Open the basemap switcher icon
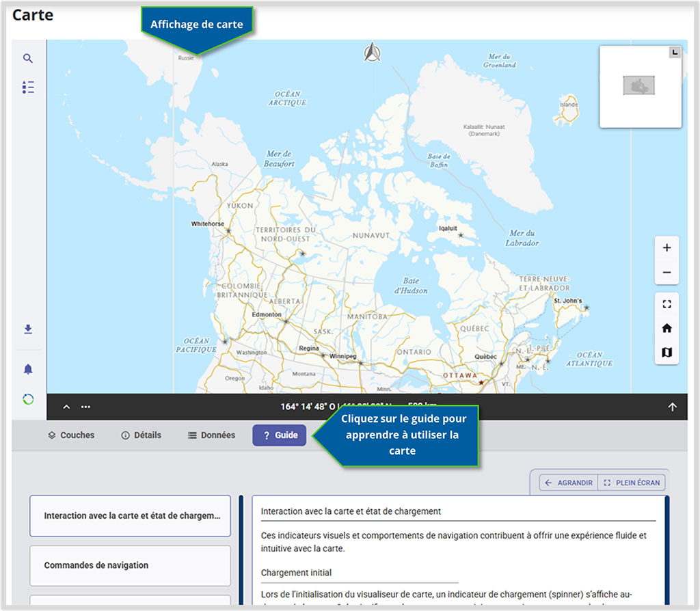Screen dimensions: 700x611 [x=667, y=351]
